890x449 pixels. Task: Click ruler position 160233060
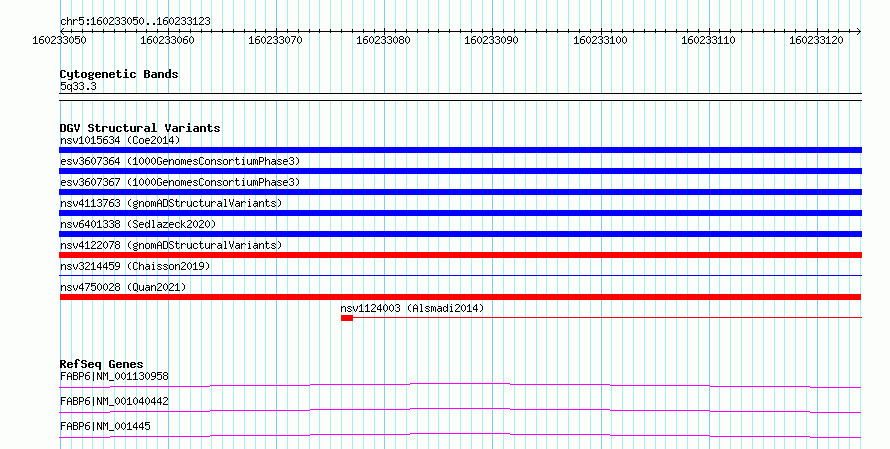(167, 40)
